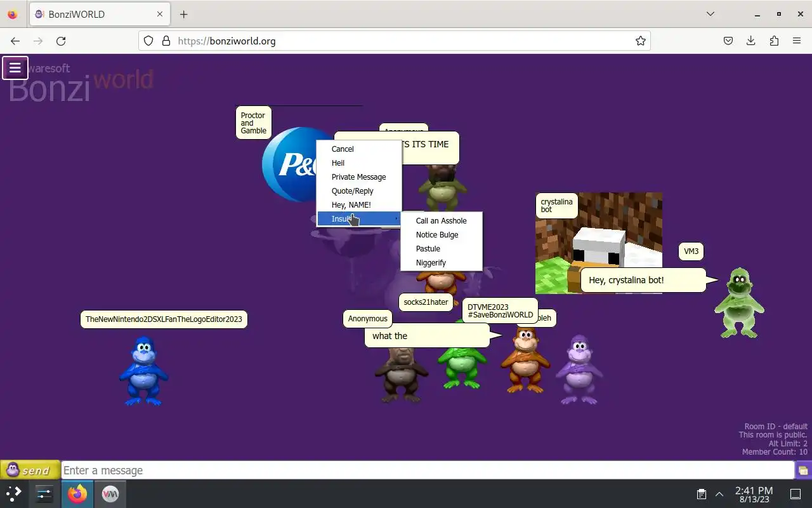The image size is (812, 508).
Task: Focus the Enter a message field
Action: (428, 470)
